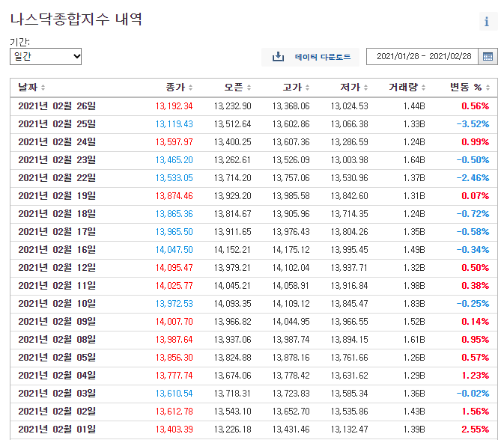Select the date 2021년 02월 12일
Screen dimensions: 504x440
[x=57, y=268]
